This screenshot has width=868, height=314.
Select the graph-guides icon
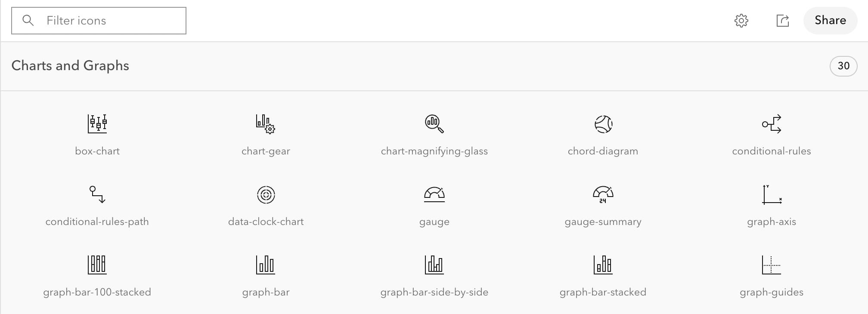[x=771, y=265]
